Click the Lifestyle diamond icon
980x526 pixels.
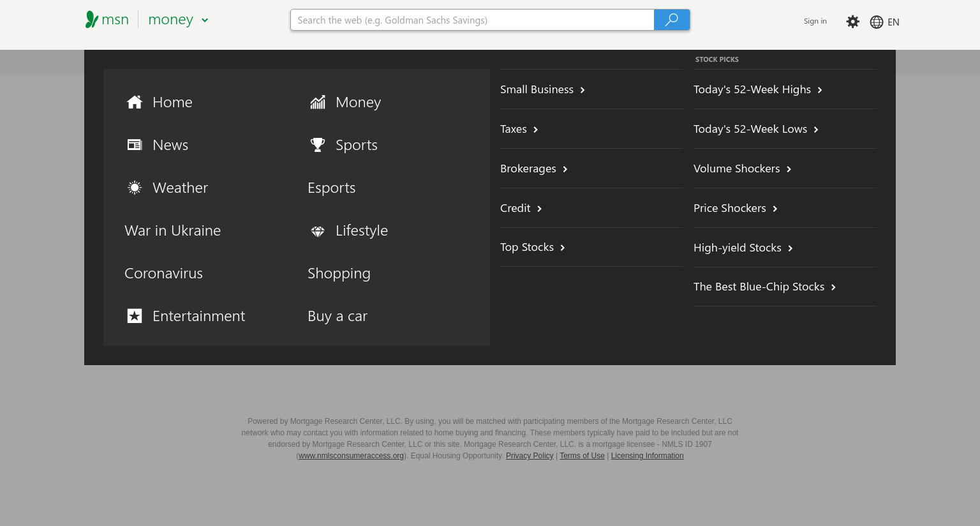(318, 231)
